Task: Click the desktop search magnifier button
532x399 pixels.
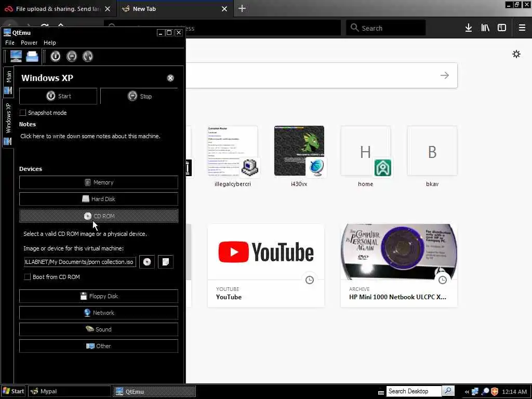Action: [x=448, y=391]
